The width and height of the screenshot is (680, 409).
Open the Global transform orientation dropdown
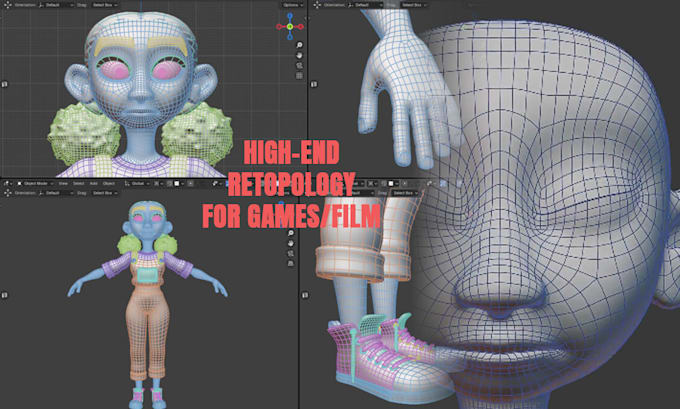137,183
